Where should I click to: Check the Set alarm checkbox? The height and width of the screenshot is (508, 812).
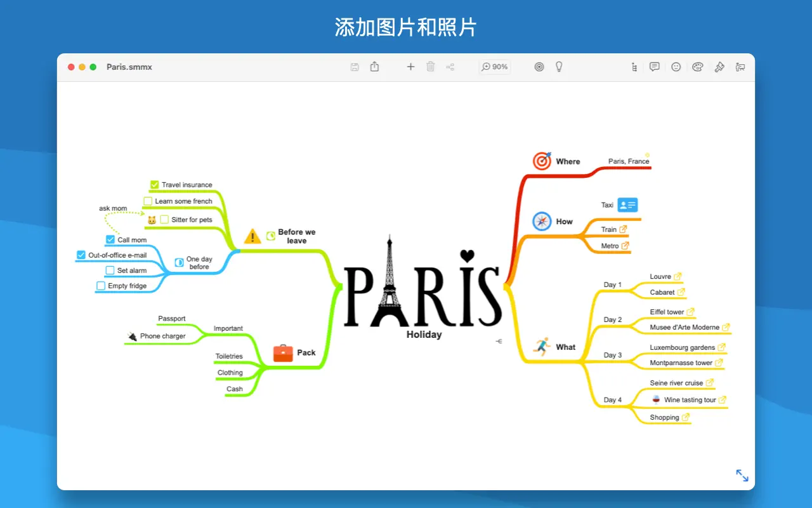pos(110,271)
